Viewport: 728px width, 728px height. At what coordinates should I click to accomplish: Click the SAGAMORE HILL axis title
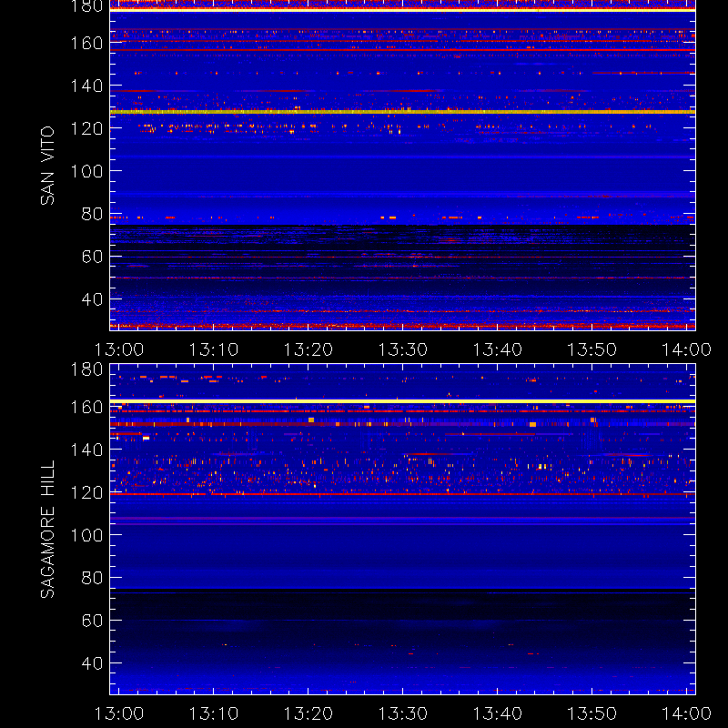(x=47, y=530)
